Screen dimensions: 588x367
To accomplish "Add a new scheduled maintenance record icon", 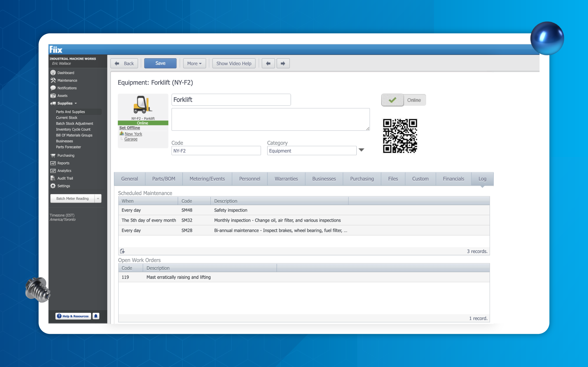I will (123, 251).
